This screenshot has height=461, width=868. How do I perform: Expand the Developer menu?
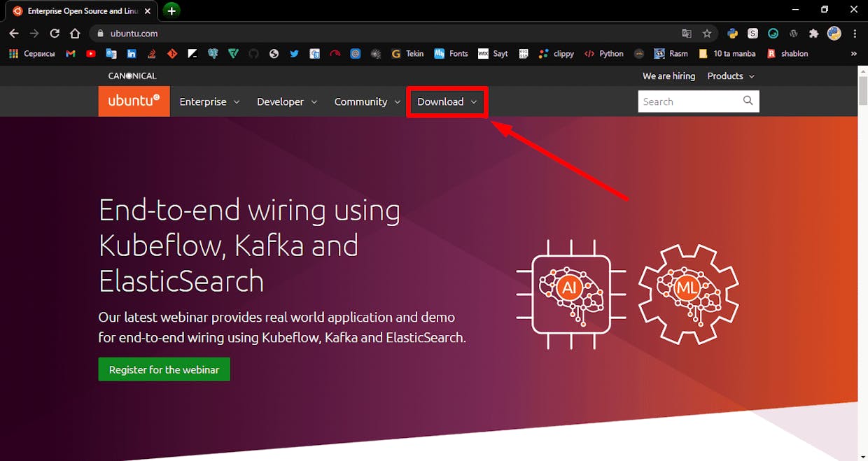click(x=287, y=101)
